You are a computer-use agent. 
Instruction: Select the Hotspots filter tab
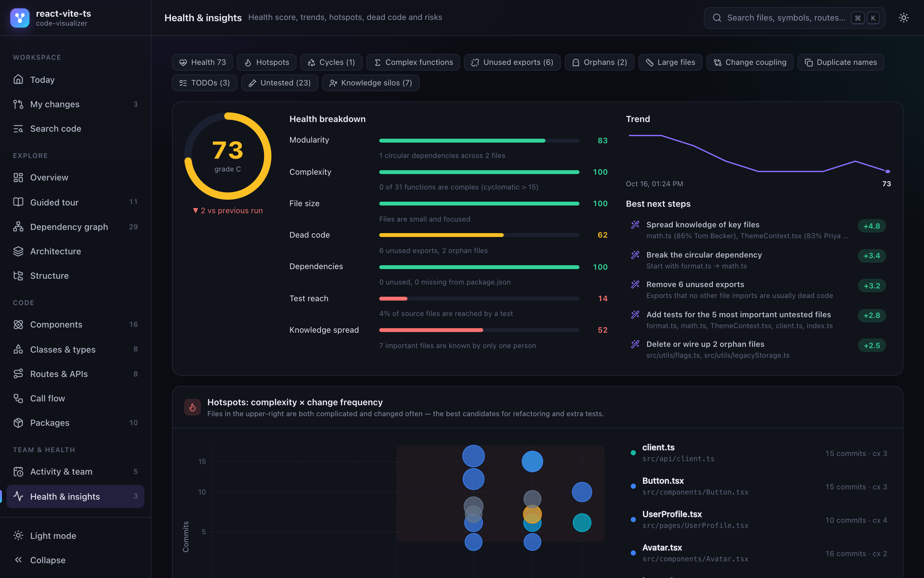pyautogui.click(x=267, y=62)
